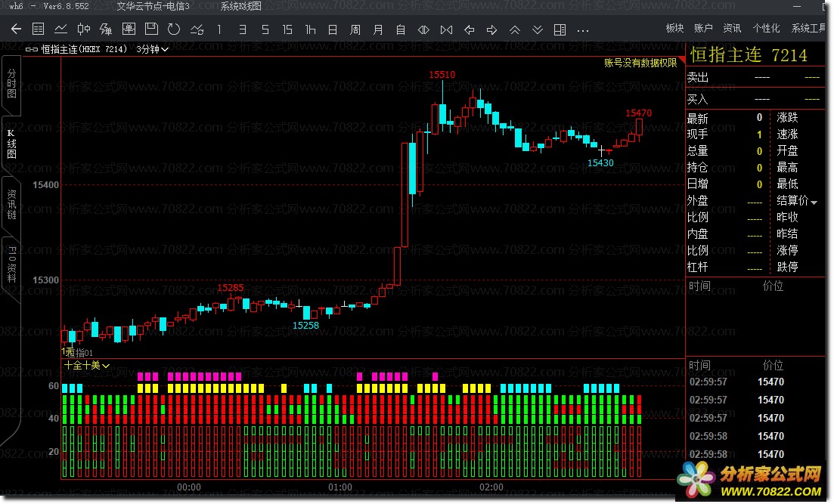Click the save floppy disk icon

151,29
